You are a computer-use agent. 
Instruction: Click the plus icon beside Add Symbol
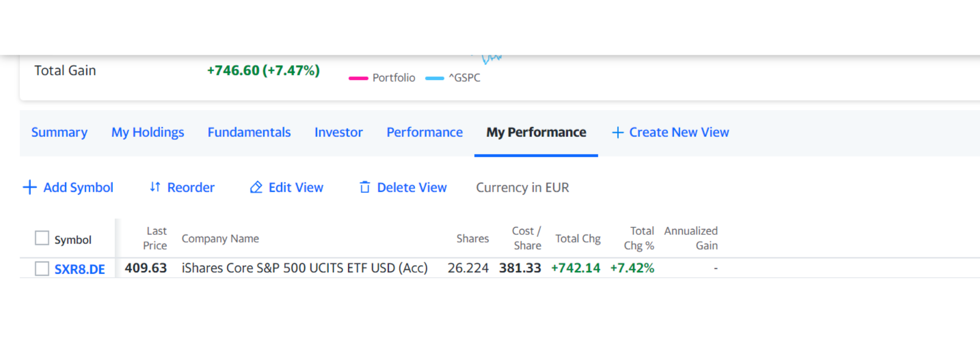tap(30, 187)
